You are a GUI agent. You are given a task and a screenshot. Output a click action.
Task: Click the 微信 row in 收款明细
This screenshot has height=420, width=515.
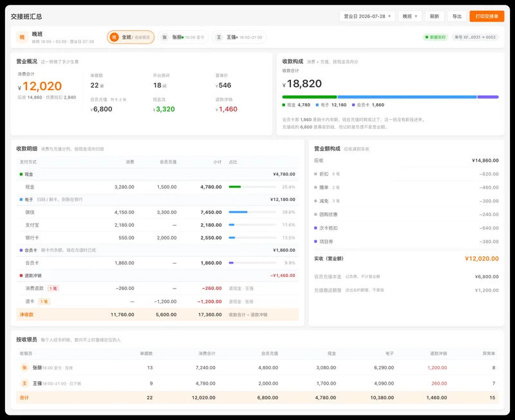pos(158,213)
